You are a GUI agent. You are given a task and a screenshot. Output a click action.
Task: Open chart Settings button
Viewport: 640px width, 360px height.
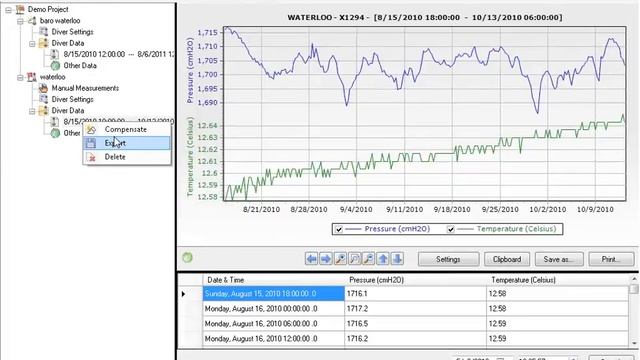click(449, 259)
